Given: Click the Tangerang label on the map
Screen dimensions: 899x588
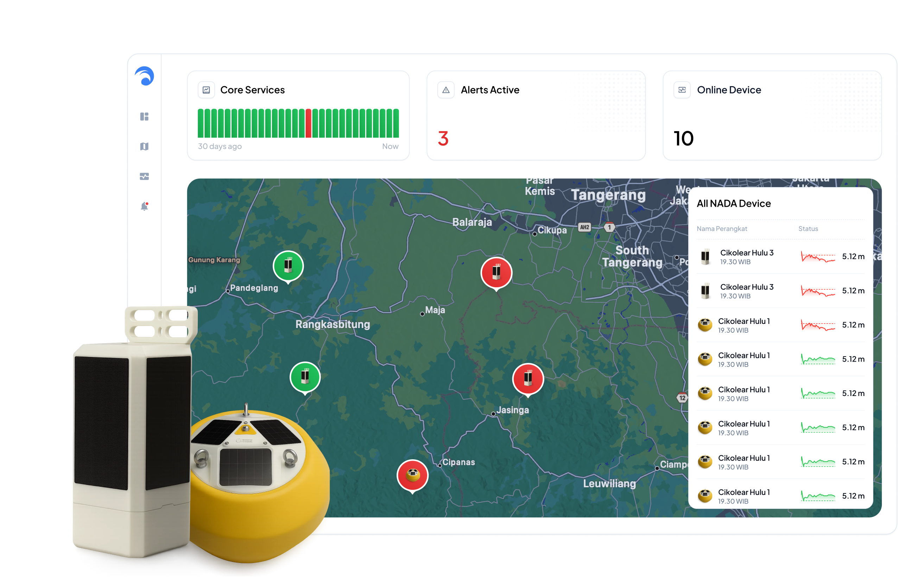Looking at the screenshot, I should click(608, 195).
